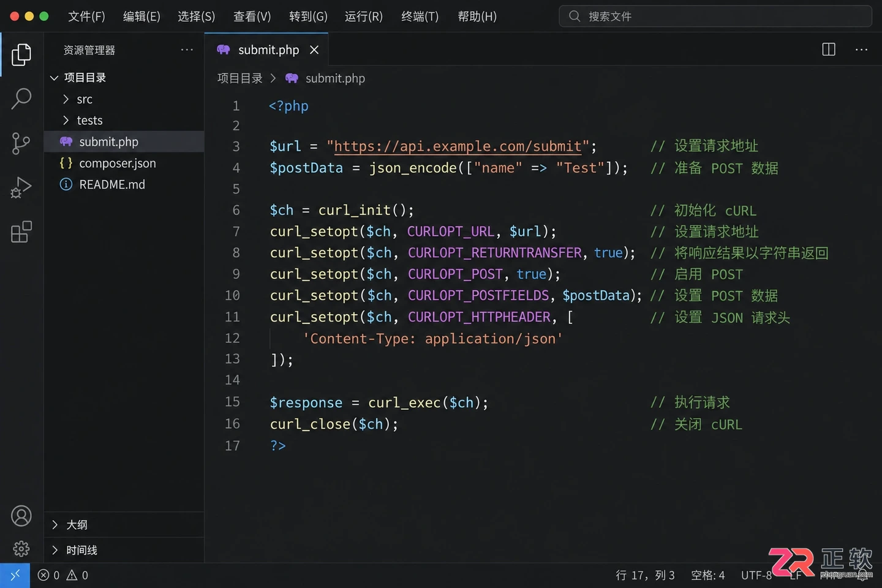Screen dimensions: 882x588
Task: Open the 查看(V) menu
Action: pos(252,17)
